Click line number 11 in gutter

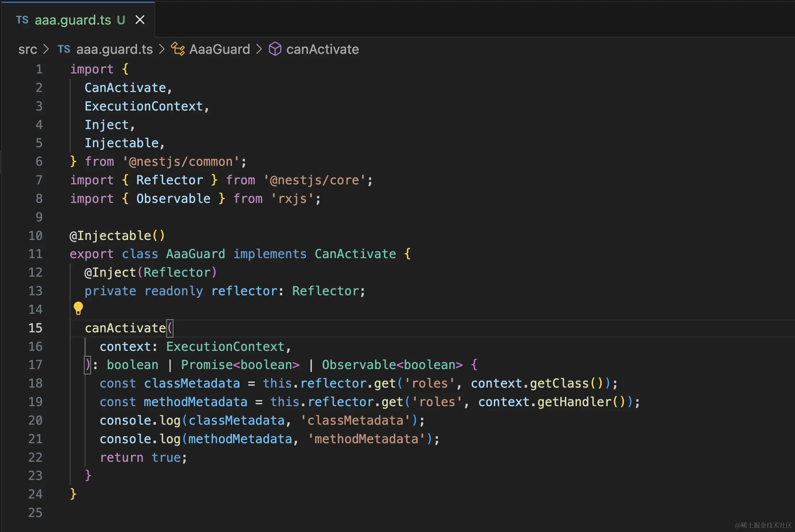(35, 254)
